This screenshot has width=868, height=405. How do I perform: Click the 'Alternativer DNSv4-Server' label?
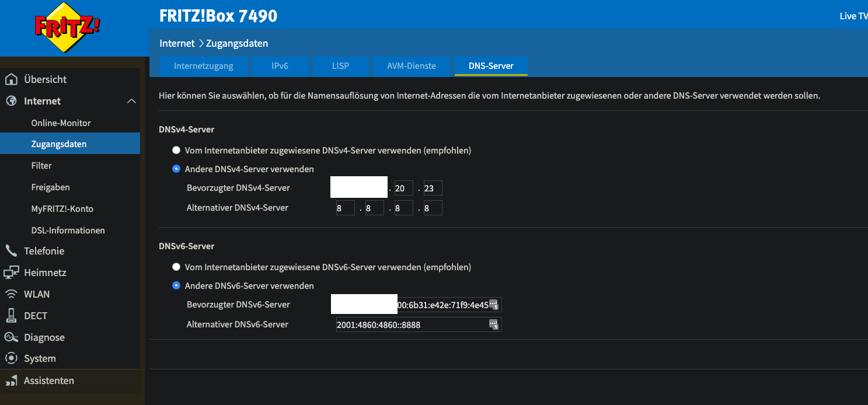coord(238,208)
